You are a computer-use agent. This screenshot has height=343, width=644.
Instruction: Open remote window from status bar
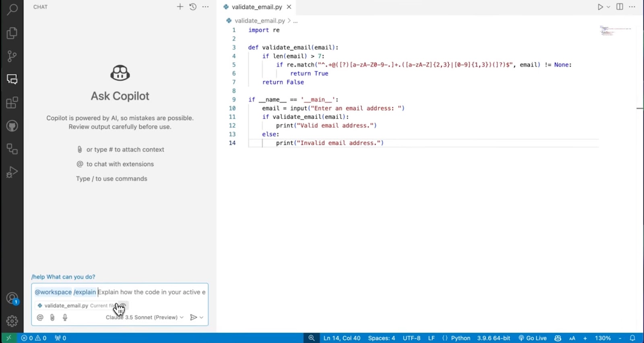(x=8, y=338)
